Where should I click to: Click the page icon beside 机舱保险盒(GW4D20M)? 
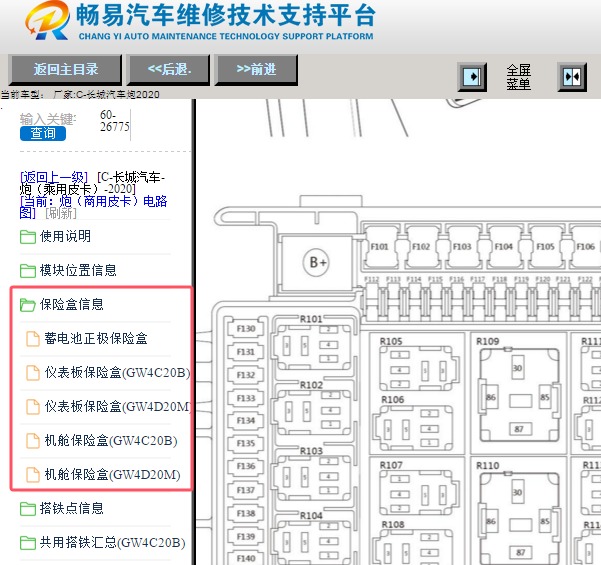(x=33, y=475)
